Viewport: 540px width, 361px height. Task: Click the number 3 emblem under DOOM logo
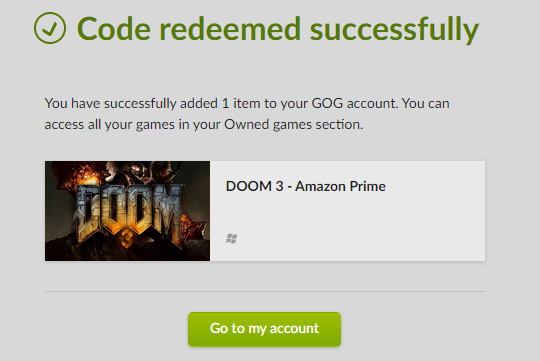127,239
